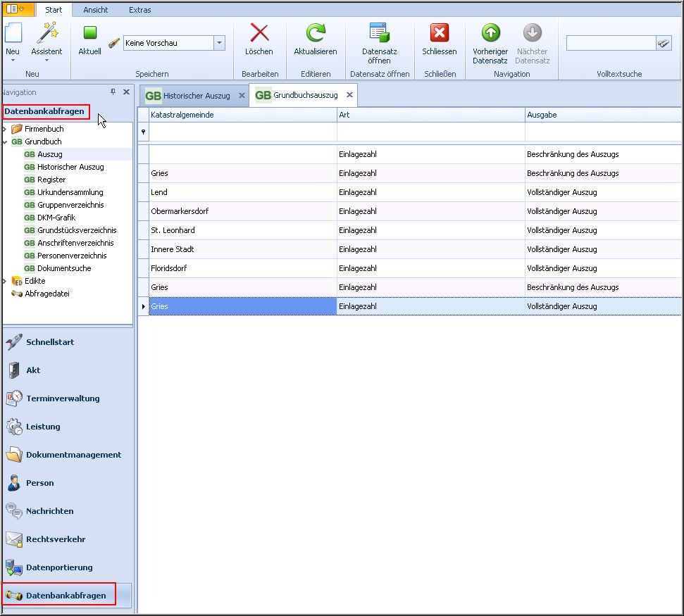Go to Vorheriger Datensatz

point(490,33)
